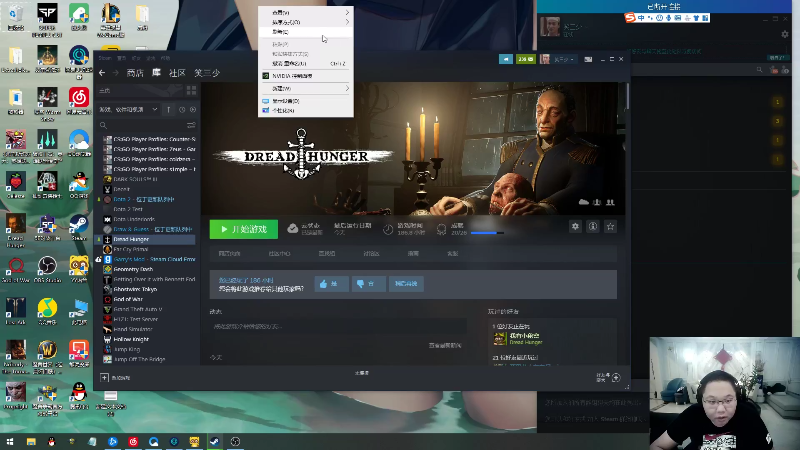The width and height of the screenshot is (800, 450).
Task: Open friends and chat icon in Steam
Action: (x=616, y=378)
